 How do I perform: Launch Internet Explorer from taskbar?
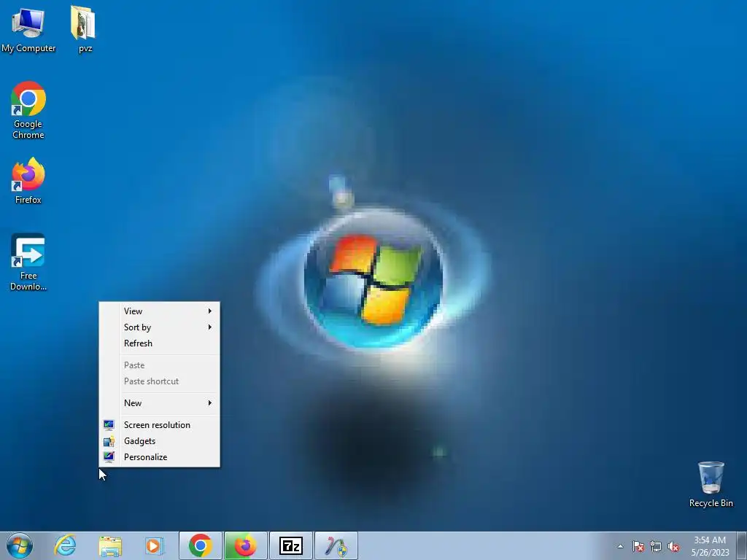[x=65, y=545]
